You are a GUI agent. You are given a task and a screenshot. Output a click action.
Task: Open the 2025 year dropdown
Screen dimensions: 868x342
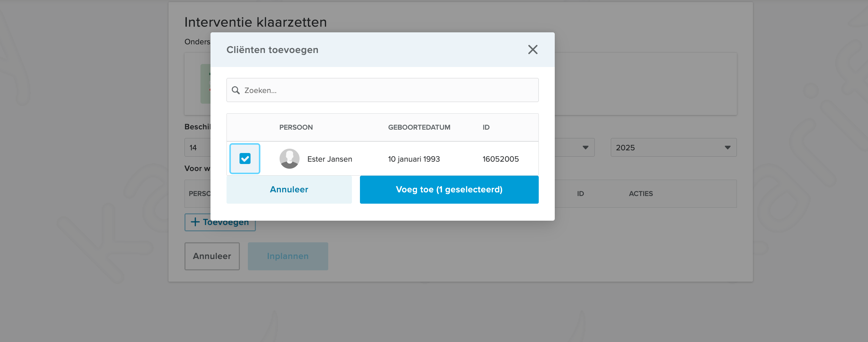point(673,147)
